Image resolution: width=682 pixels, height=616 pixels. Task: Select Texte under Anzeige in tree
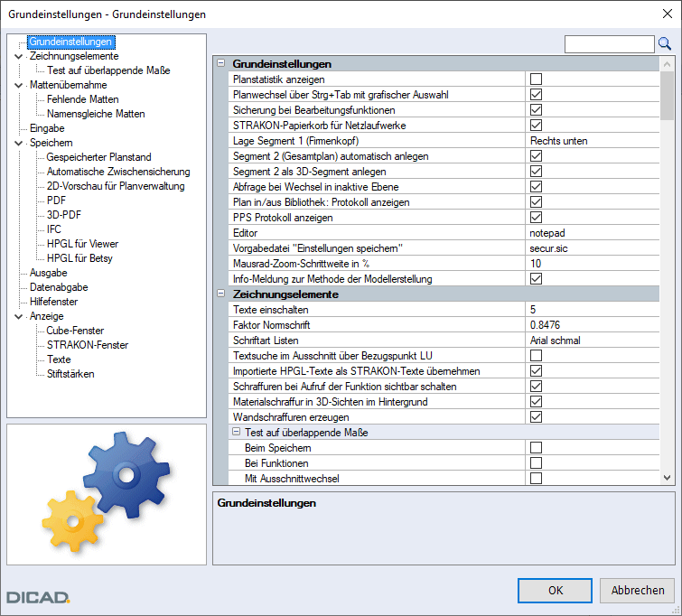click(59, 359)
